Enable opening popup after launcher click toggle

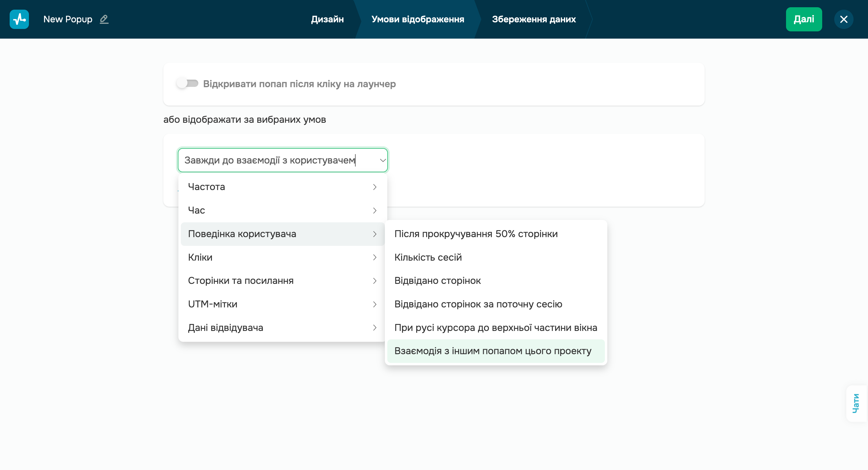[188, 84]
